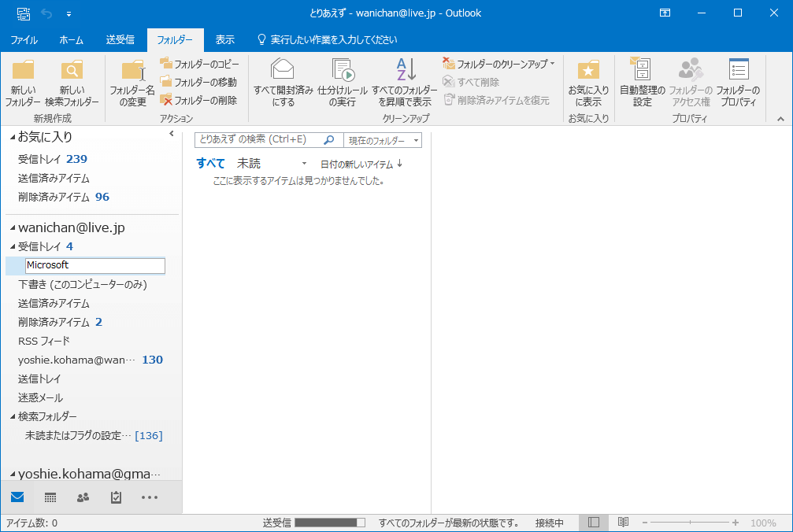Open 自動整理の設定 AutoArchive settings
Viewport: 793px width, 532px height.
(643, 83)
